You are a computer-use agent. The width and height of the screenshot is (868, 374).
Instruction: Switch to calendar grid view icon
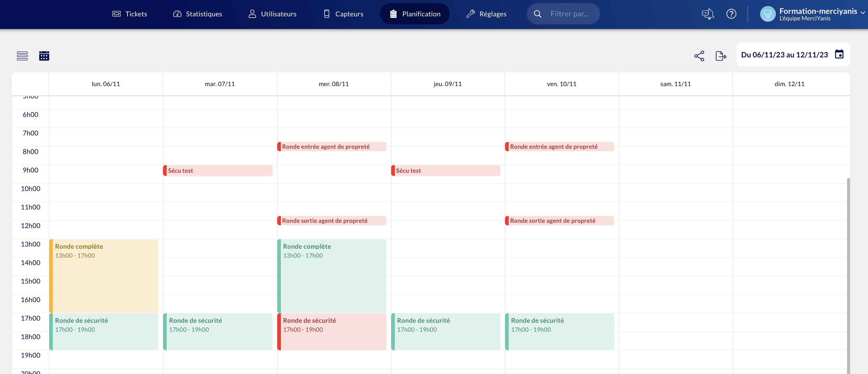coord(44,56)
